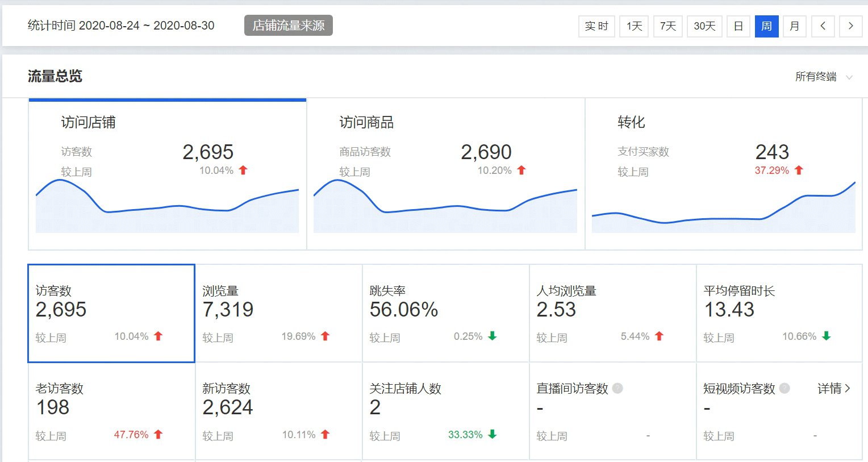This screenshot has height=462, width=868.
Task: Select the 浏览量 metric card
Action: coord(278,313)
